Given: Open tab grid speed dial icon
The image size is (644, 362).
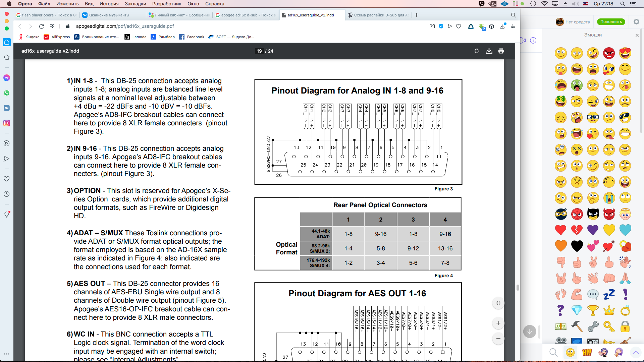Looking at the screenshot, I should (x=52, y=26).
